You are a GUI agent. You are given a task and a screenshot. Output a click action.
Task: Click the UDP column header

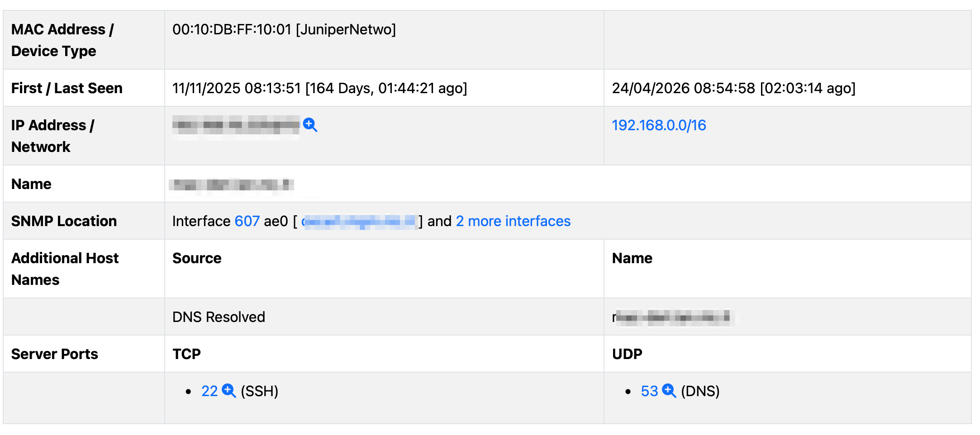pos(627,354)
